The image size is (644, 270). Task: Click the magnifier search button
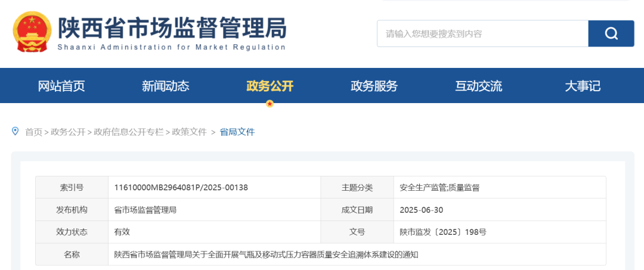(611, 33)
